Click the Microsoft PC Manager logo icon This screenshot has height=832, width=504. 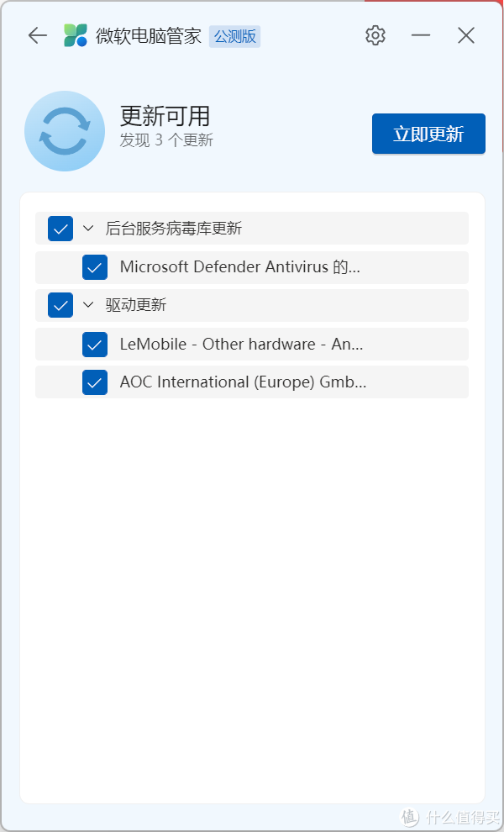coord(76,35)
